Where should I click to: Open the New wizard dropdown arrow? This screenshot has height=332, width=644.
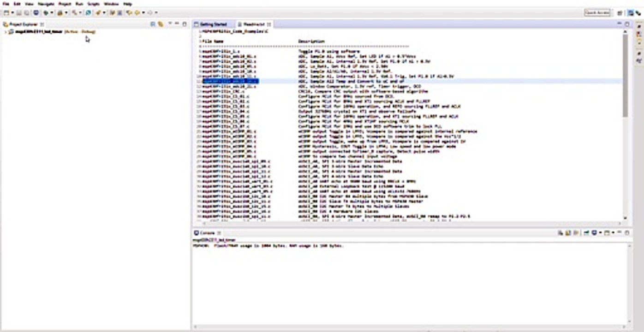coord(12,12)
